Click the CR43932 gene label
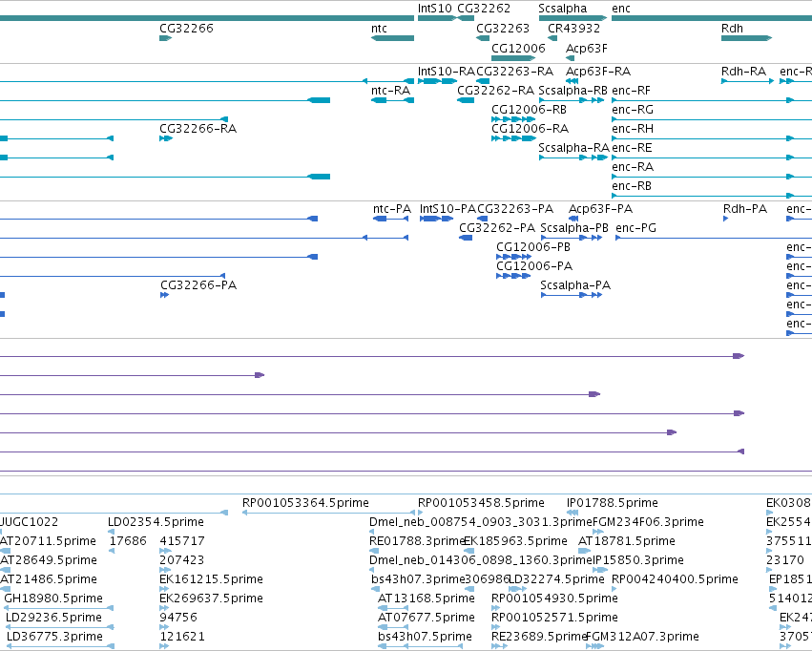 (573, 29)
